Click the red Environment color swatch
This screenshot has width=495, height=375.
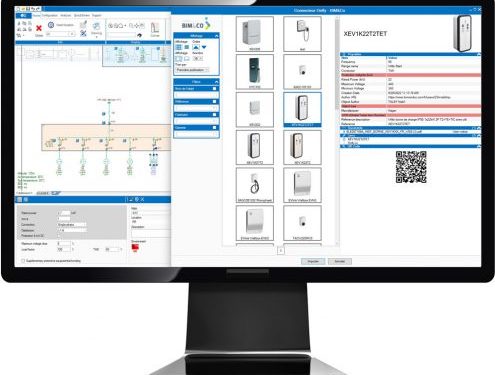point(135,247)
